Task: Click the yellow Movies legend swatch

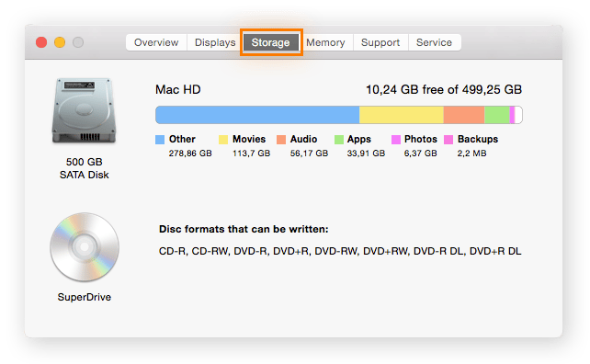Action: point(223,140)
